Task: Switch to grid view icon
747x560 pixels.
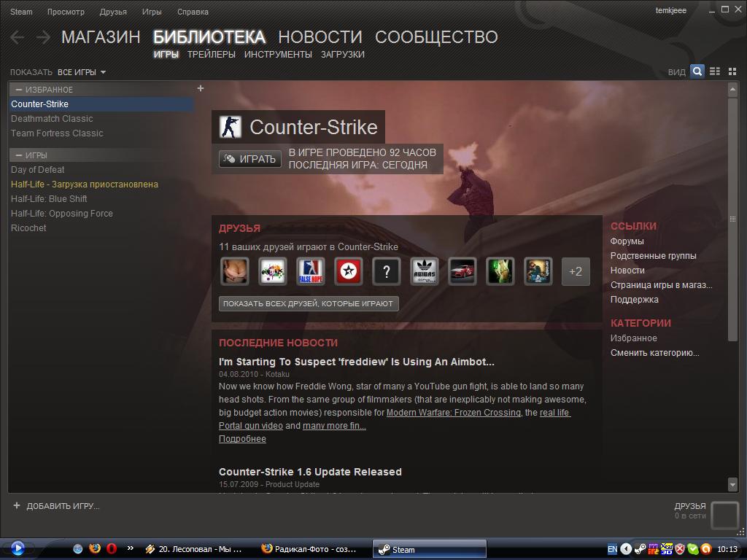Action: (732, 71)
